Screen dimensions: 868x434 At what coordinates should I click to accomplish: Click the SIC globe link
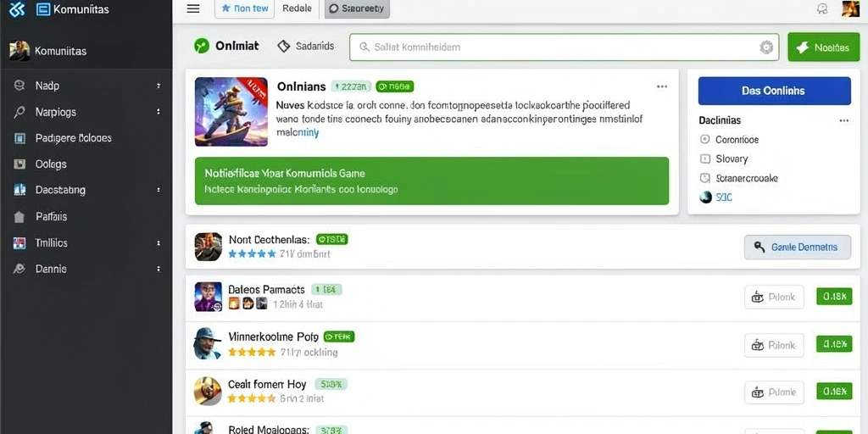point(716,197)
